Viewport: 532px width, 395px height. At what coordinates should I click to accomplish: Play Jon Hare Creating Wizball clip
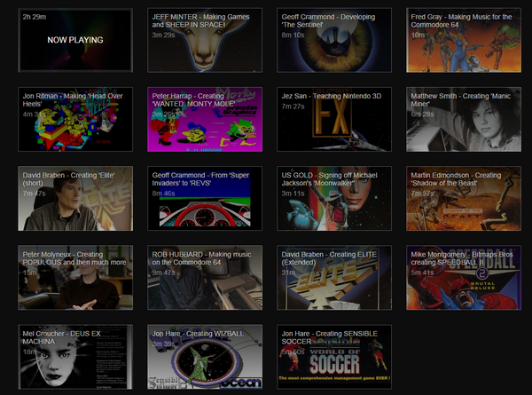coord(205,357)
